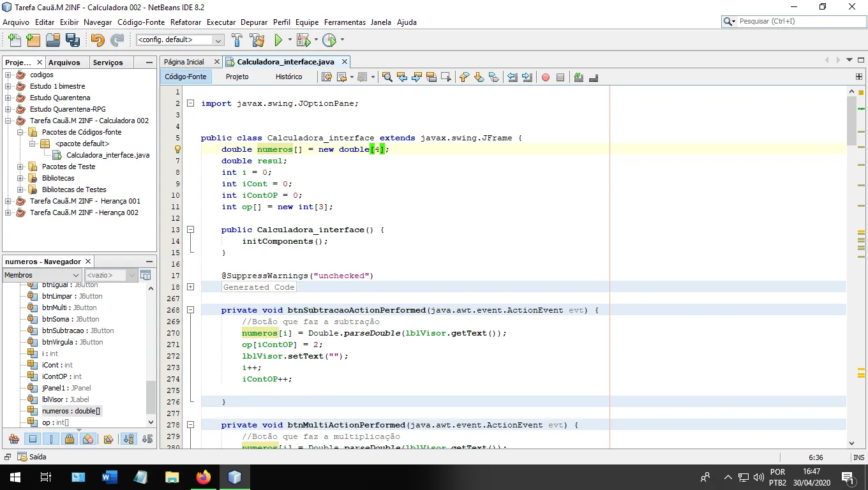Click the Find Selection magnifier icon
Viewport: 868px width, 490px height.
click(x=387, y=77)
